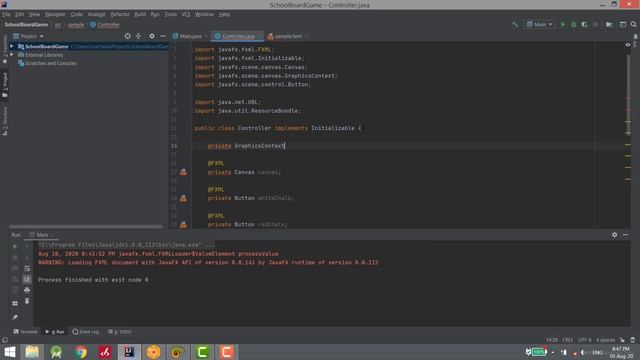Open the Windows Start menu
The width and height of the screenshot is (640, 360).
point(9,352)
